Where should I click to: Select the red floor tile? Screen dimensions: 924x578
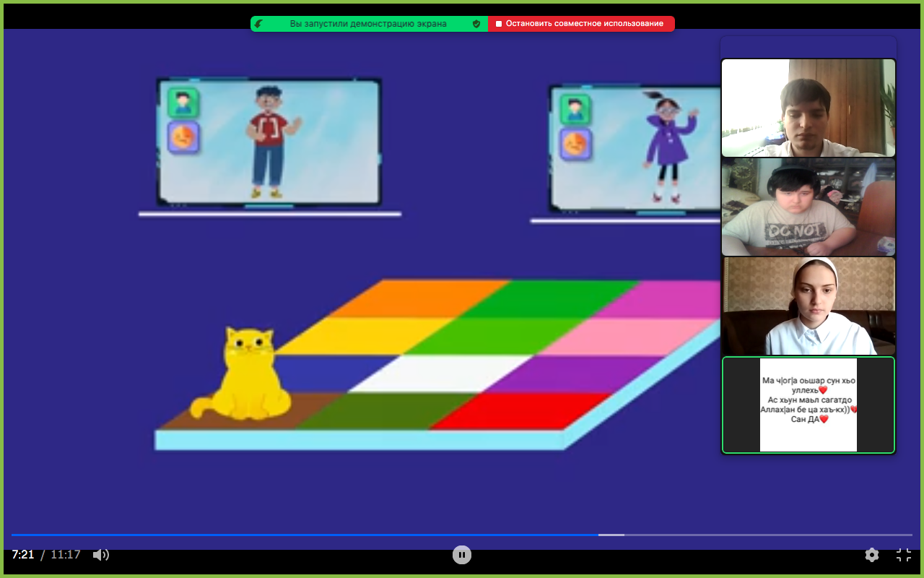coord(520,410)
